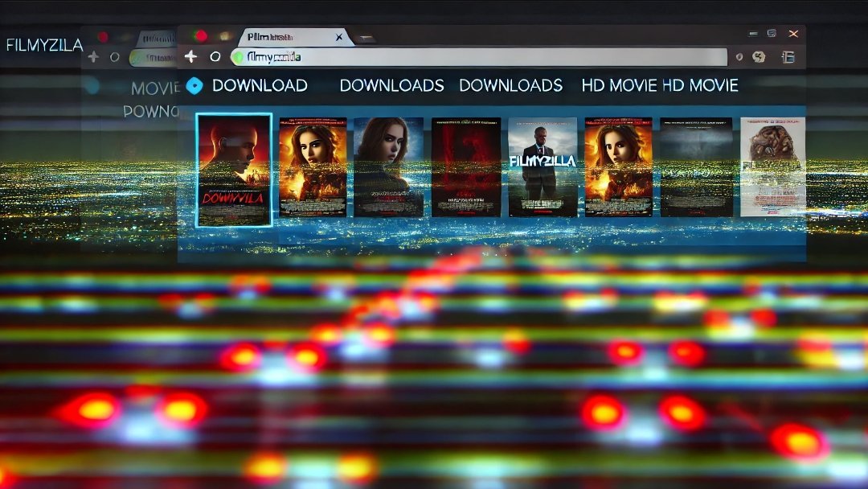Open the DOWNLOADS nav item right beside DOWNLOAD
Viewport: 868px width, 489px height.
392,85
